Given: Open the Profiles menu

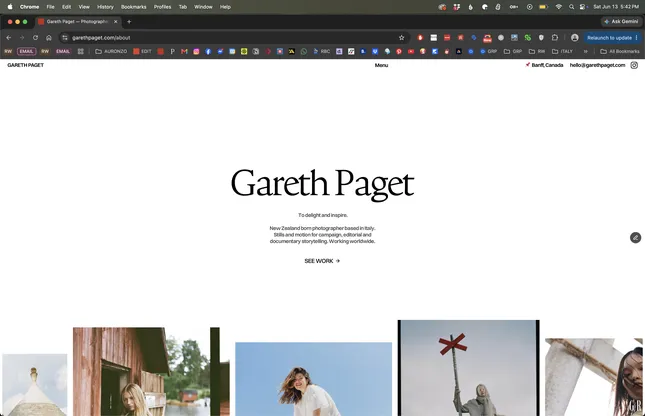Looking at the screenshot, I should click(x=162, y=7).
